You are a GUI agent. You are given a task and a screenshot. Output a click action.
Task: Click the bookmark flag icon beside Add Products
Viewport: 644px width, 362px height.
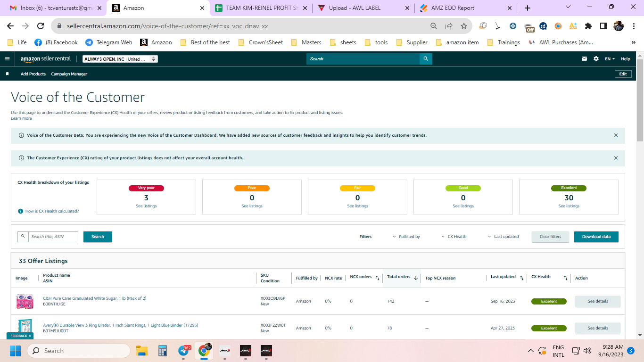click(7, 74)
